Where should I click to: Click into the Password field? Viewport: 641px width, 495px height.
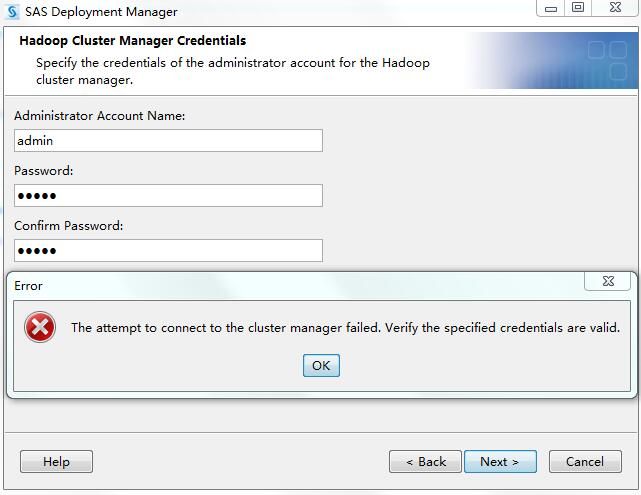click(168, 195)
